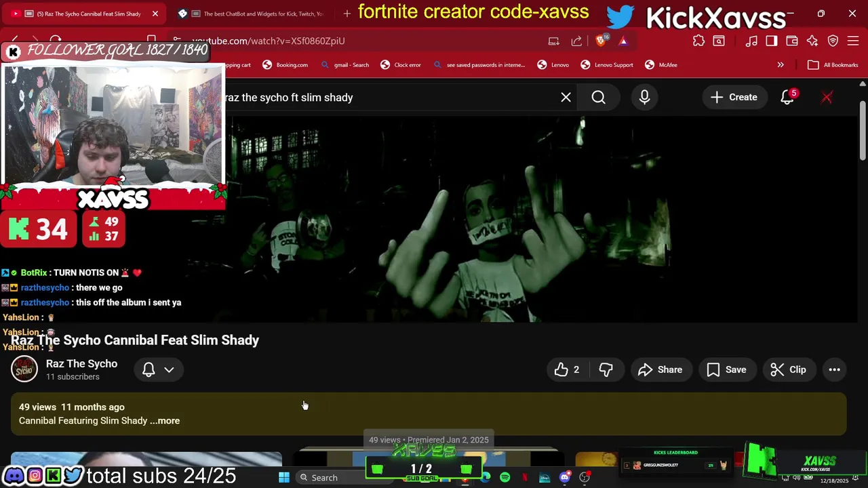Clear the YouTube search box with X

point(566,97)
